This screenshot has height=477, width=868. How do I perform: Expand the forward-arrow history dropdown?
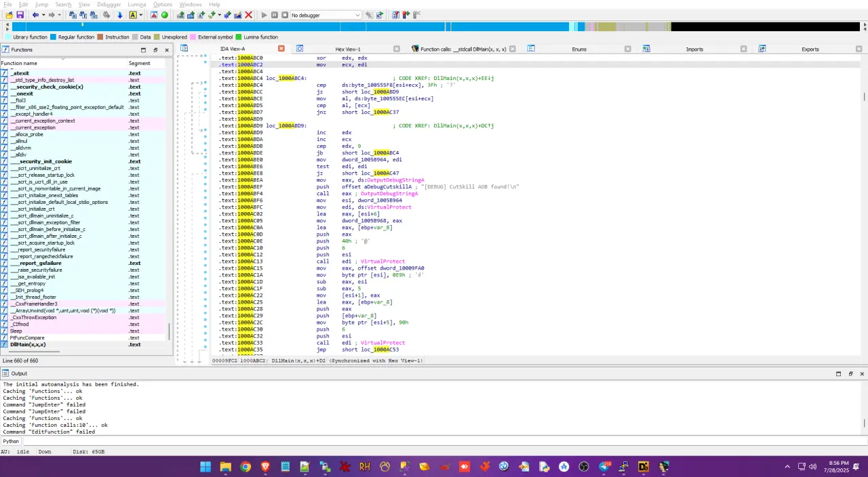(x=59, y=15)
